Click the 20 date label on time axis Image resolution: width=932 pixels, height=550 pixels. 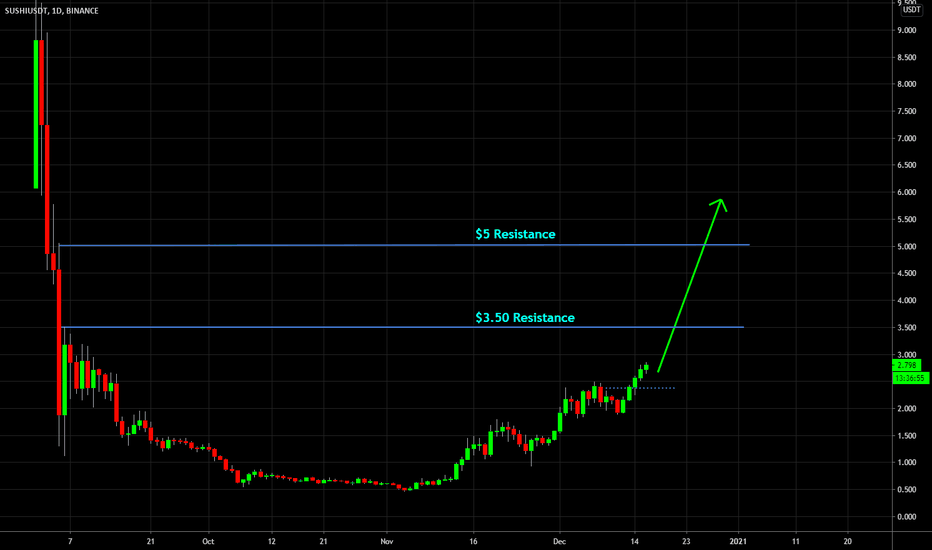click(x=848, y=542)
